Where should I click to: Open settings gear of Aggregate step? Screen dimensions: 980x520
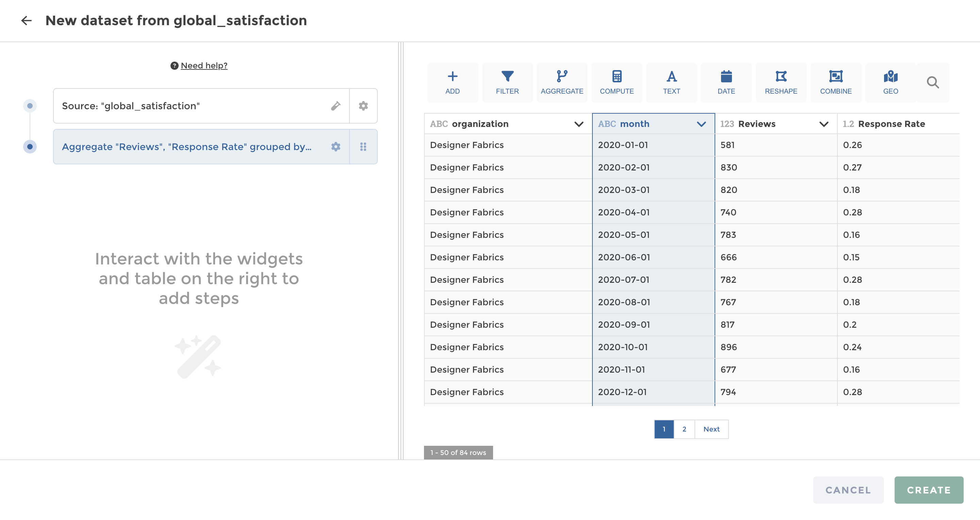click(335, 147)
